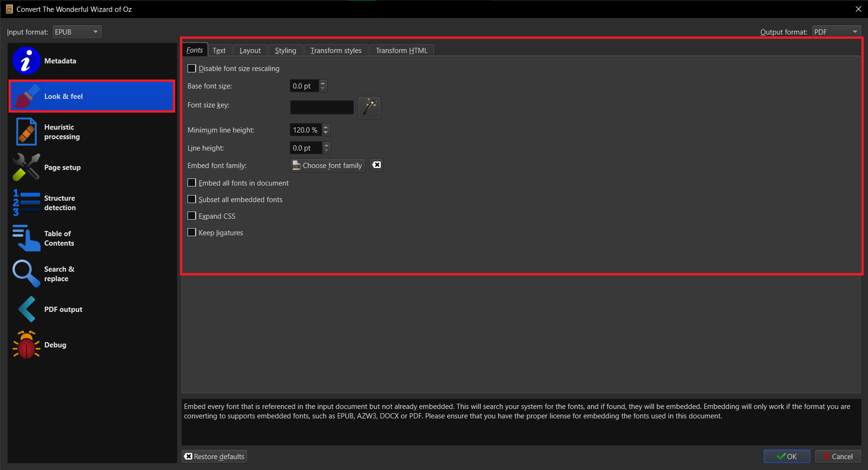Open the Table of Contents hand icon
868x470 pixels.
click(27, 238)
